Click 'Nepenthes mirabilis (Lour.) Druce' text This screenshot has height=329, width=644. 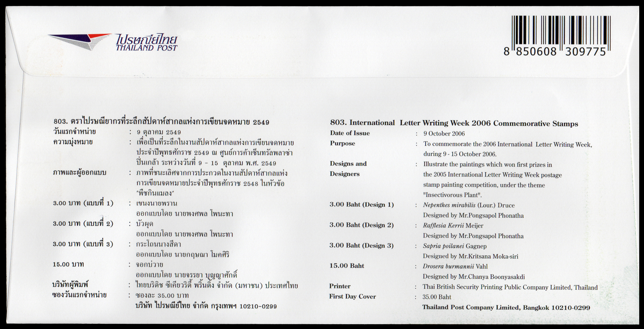click(469, 205)
